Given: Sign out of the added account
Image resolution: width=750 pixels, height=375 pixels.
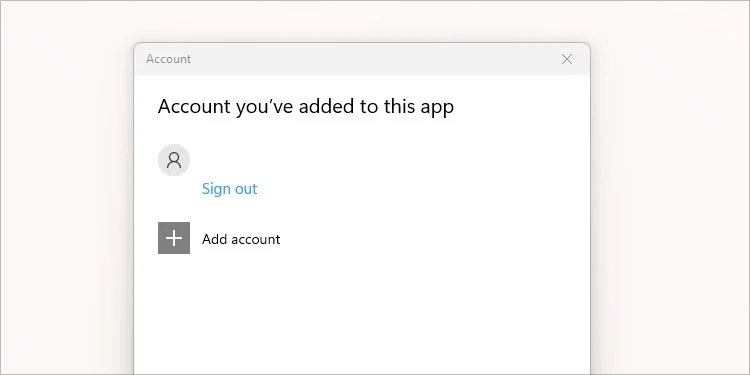Looking at the screenshot, I should click(230, 188).
